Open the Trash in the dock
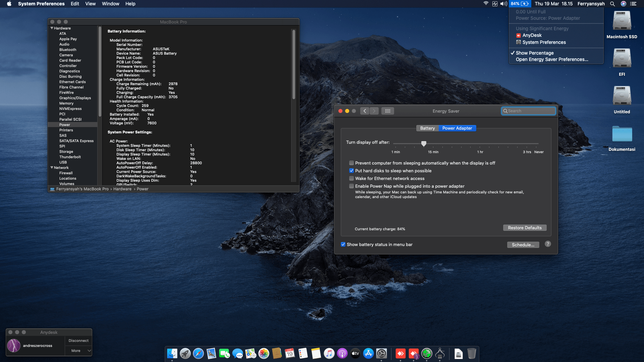The image size is (644, 362). 472,353
